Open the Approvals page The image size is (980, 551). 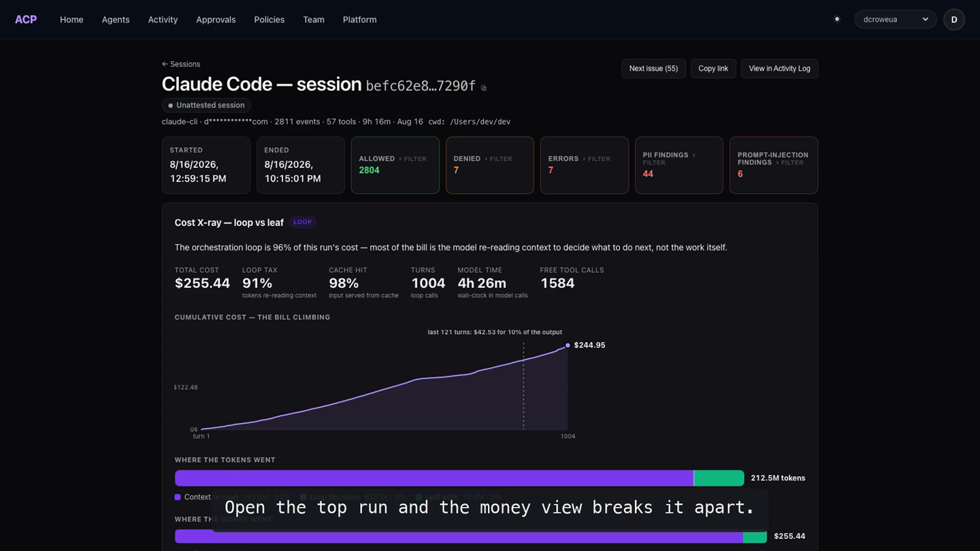(216, 20)
